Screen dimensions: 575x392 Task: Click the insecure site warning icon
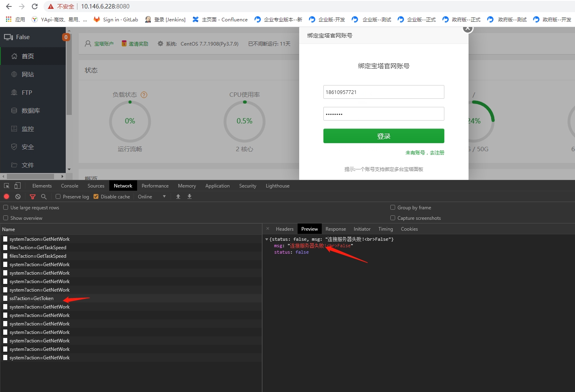51,6
